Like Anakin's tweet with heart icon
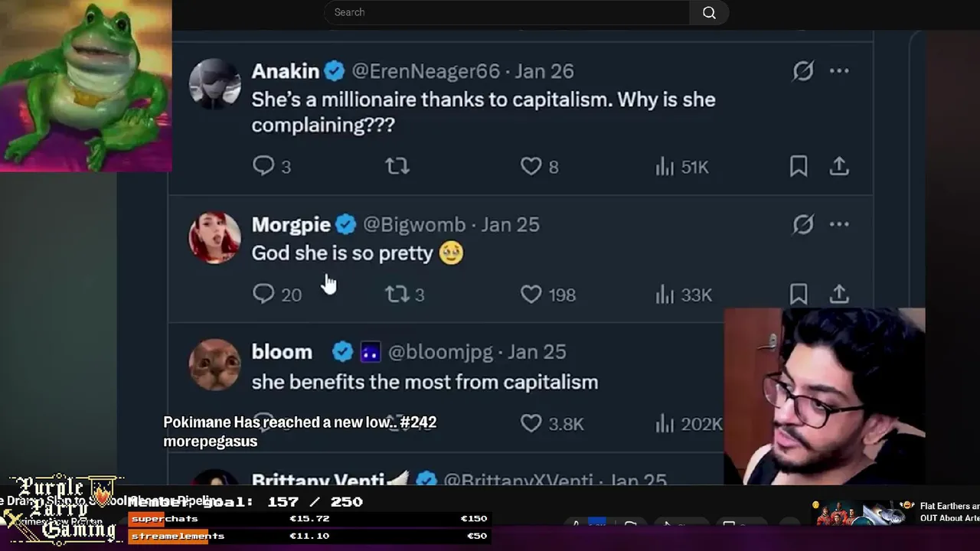Image resolution: width=980 pixels, height=551 pixels. [x=531, y=166]
